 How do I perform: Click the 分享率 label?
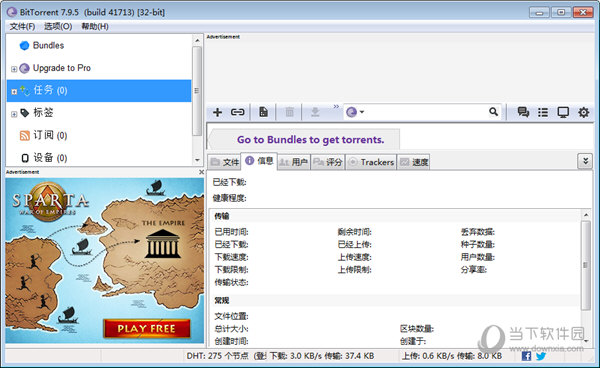474,269
